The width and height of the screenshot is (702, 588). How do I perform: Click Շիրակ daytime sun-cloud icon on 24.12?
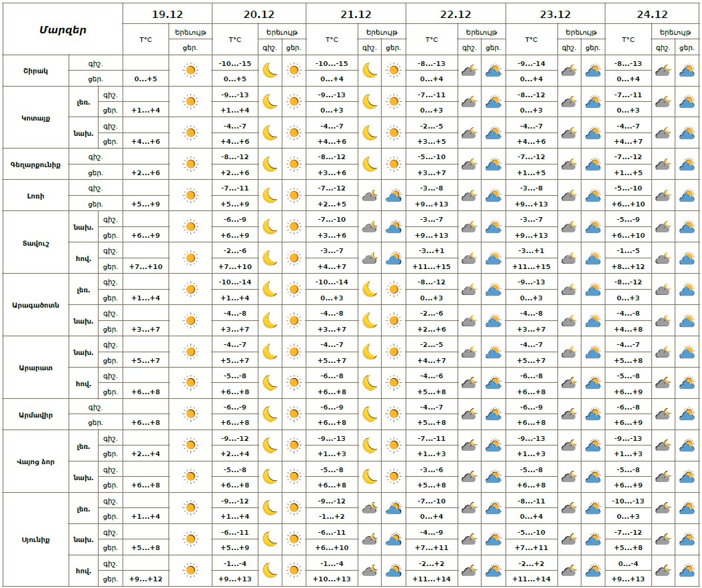tap(687, 70)
